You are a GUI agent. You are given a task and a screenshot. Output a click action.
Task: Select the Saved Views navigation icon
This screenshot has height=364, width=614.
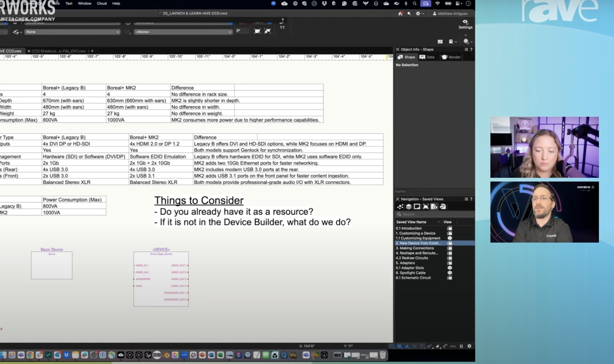pos(434,207)
